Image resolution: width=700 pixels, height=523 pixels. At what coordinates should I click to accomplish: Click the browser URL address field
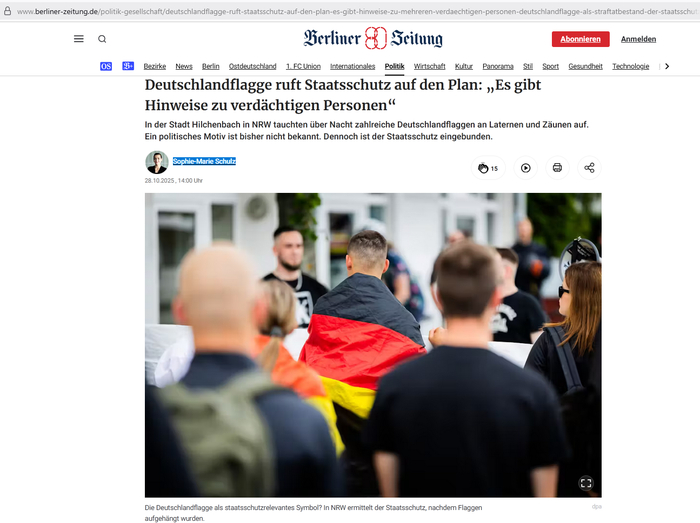[x=356, y=11]
